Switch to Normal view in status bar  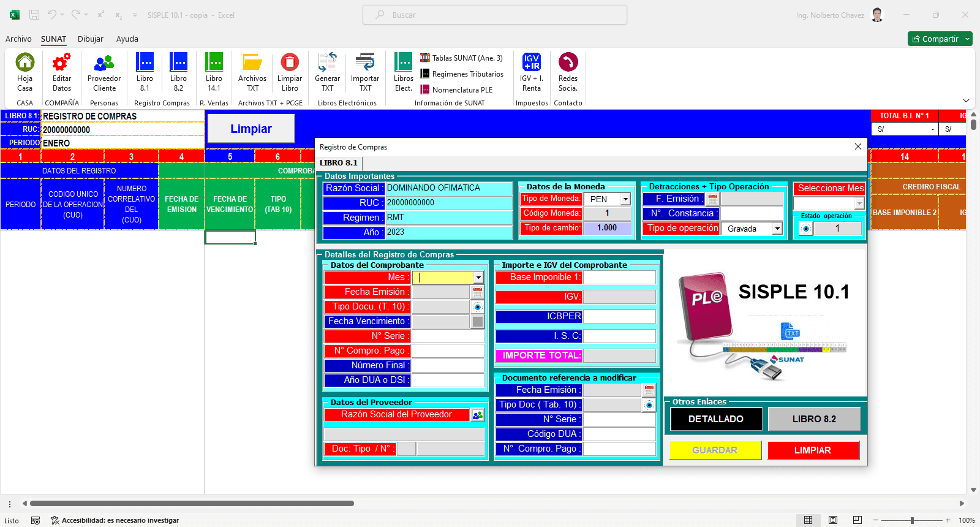click(x=809, y=520)
